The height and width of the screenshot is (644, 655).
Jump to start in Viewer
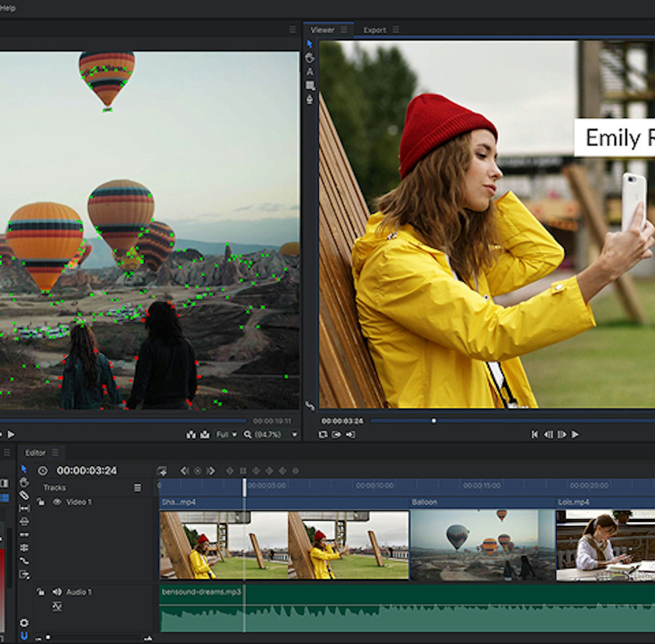(x=535, y=434)
